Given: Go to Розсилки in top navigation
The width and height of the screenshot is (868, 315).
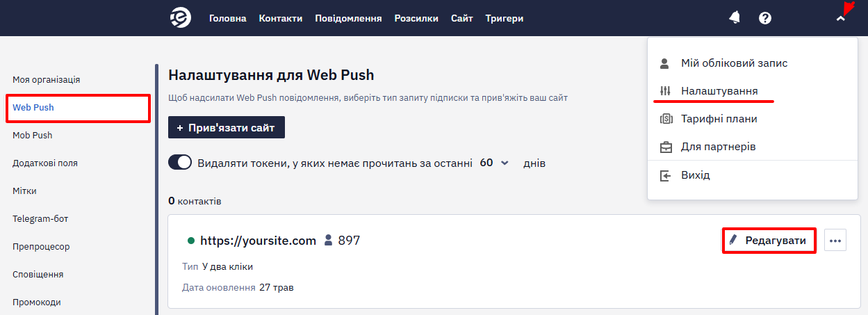Looking at the screenshot, I should pos(416,19).
